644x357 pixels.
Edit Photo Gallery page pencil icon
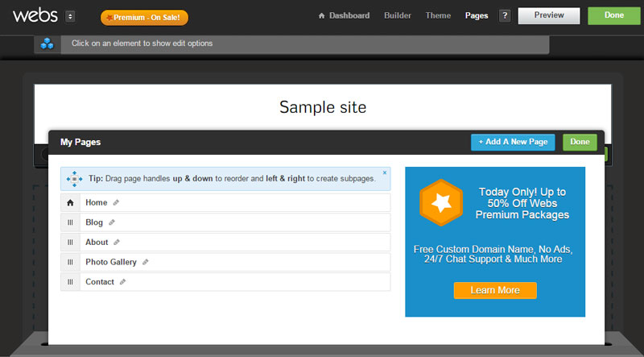(x=145, y=262)
